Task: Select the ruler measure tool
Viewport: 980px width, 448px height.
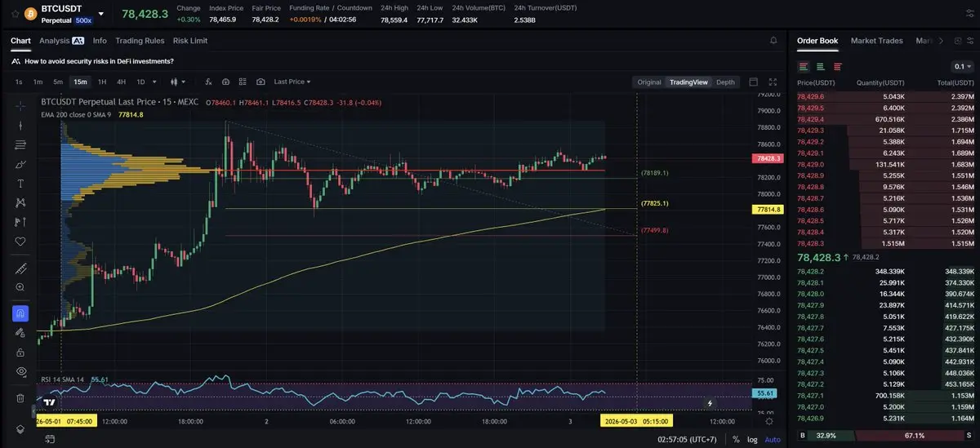Action: click(x=20, y=268)
